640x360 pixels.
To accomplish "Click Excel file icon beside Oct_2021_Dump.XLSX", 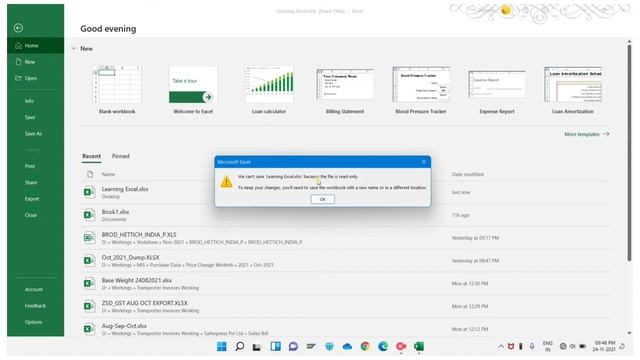I will (89, 260).
